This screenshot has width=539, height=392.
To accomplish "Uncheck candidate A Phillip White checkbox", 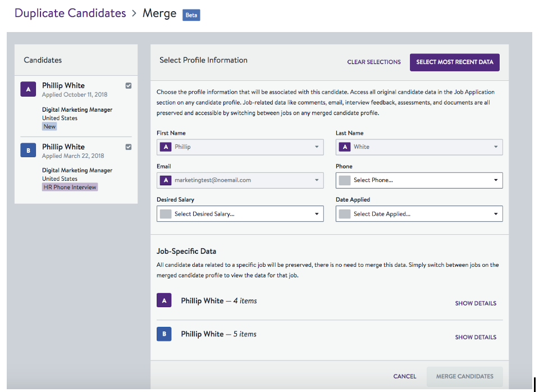I will [x=129, y=85].
